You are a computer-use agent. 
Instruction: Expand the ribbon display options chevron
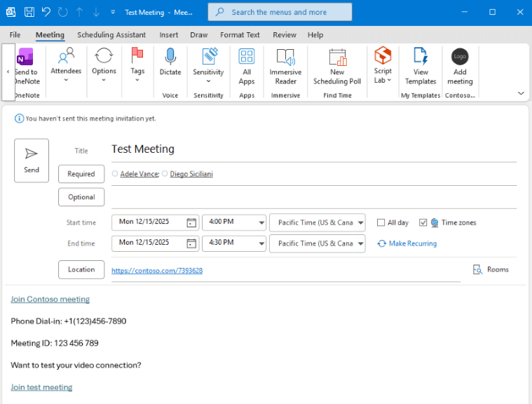(x=521, y=93)
